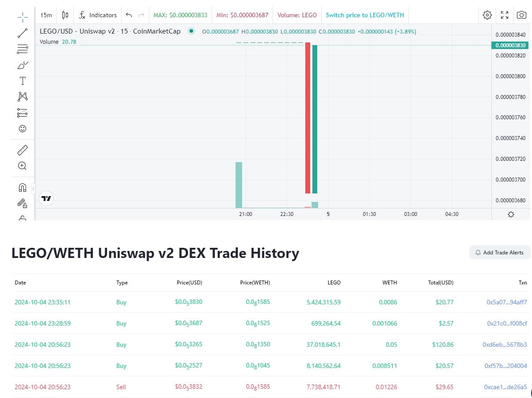The height and width of the screenshot is (398, 532).
Task: Open the chart settings gear
Action: tap(487, 15)
